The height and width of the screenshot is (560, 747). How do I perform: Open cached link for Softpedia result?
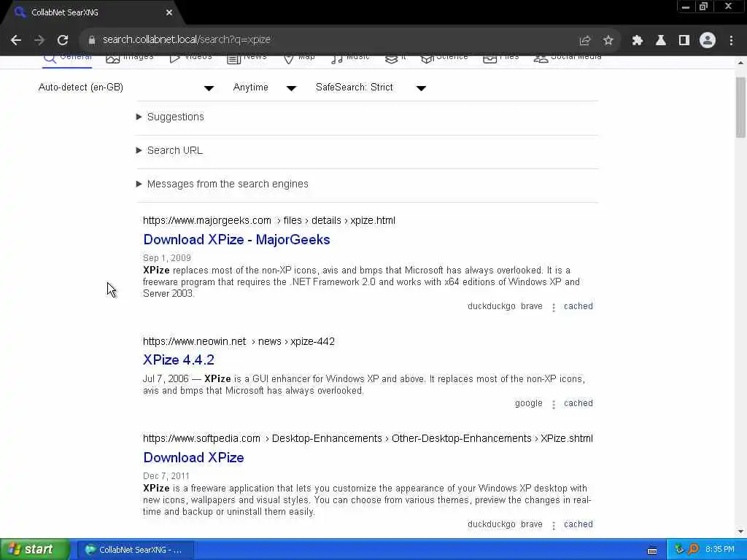[578, 524]
